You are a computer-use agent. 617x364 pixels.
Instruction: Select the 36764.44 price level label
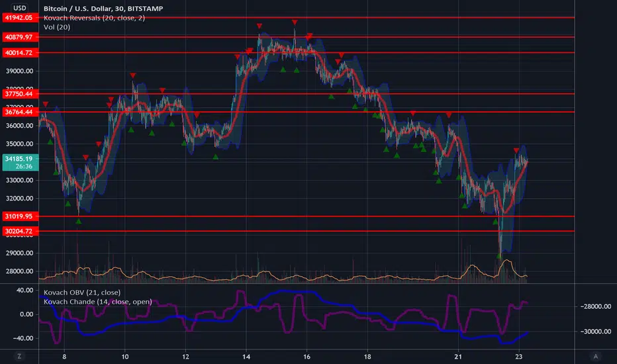(x=21, y=112)
